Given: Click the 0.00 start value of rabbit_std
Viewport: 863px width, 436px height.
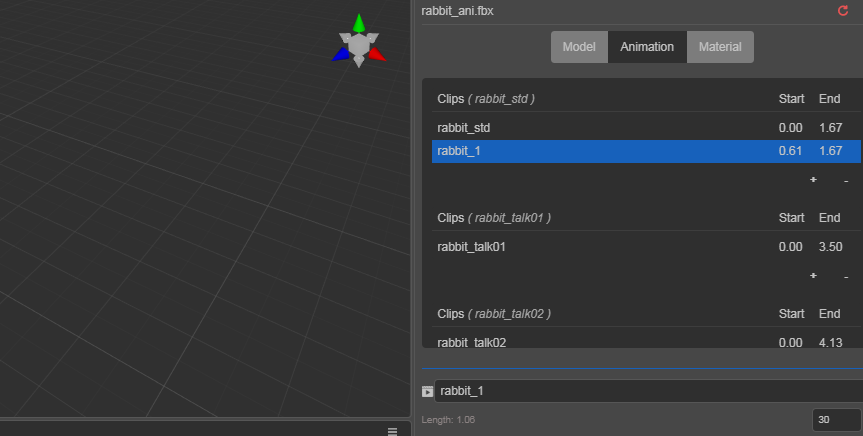Looking at the screenshot, I should (x=790, y=128).
